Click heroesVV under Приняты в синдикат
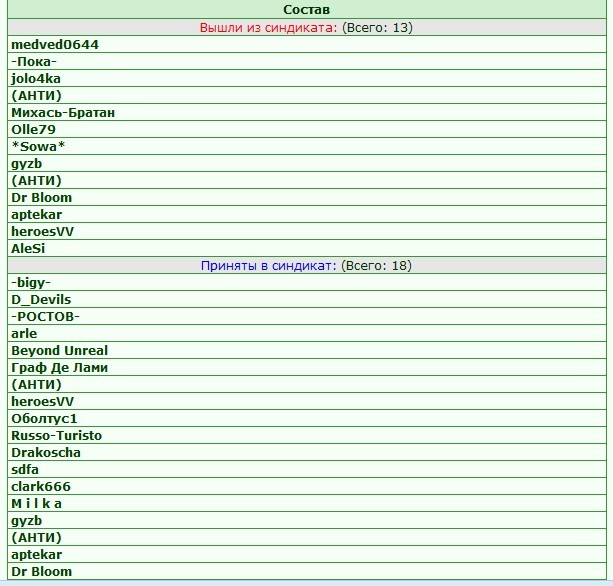613x586 pixels. pyautogui.click(x=43, y=401)
